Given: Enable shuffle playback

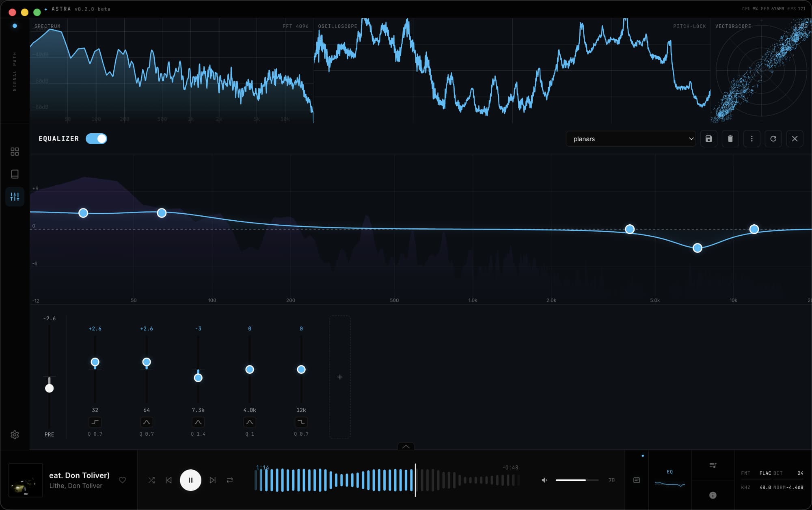Looking at the screenshot, I should coord(151,480).
